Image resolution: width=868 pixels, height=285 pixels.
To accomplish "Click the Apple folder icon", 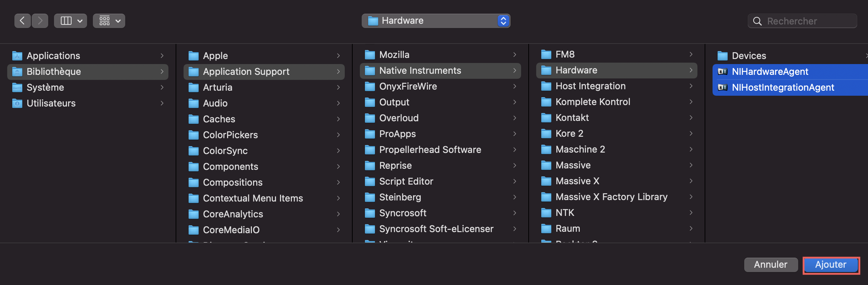I will (194, 56).
